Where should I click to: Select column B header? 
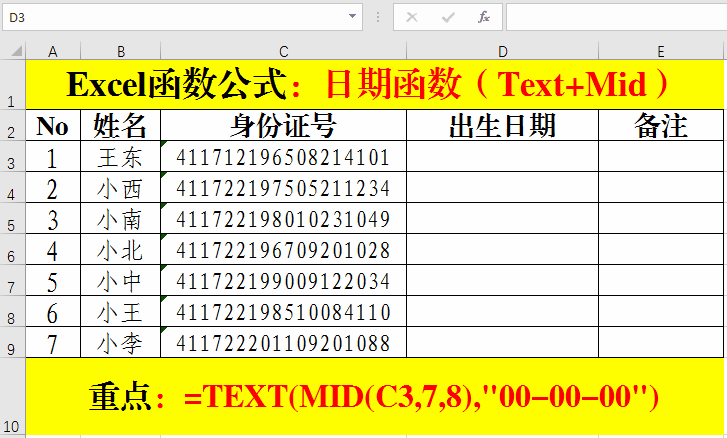[x=121, y=51]
